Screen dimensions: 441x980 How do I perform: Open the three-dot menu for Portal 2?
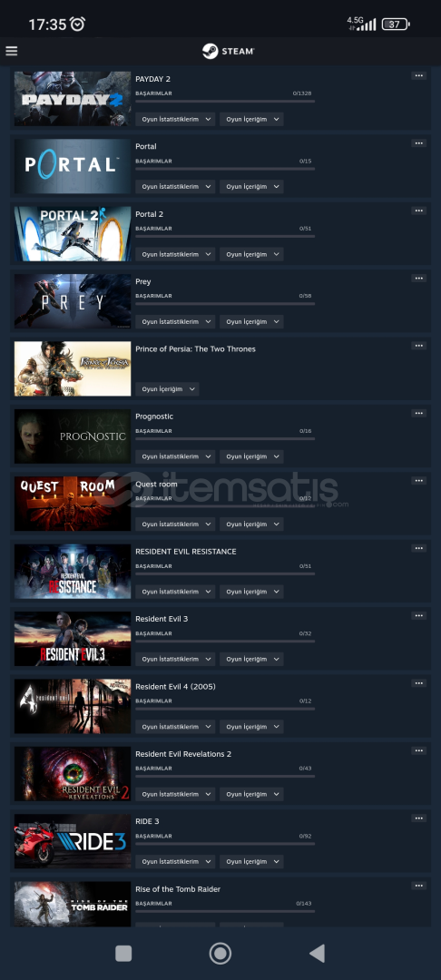point(418,211)
